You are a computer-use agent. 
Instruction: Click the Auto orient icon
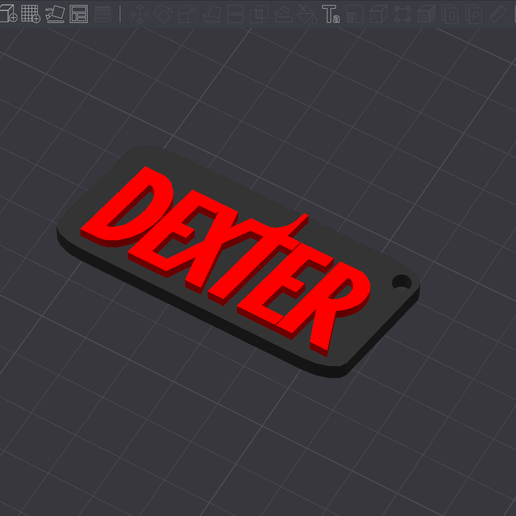point(55,14)
